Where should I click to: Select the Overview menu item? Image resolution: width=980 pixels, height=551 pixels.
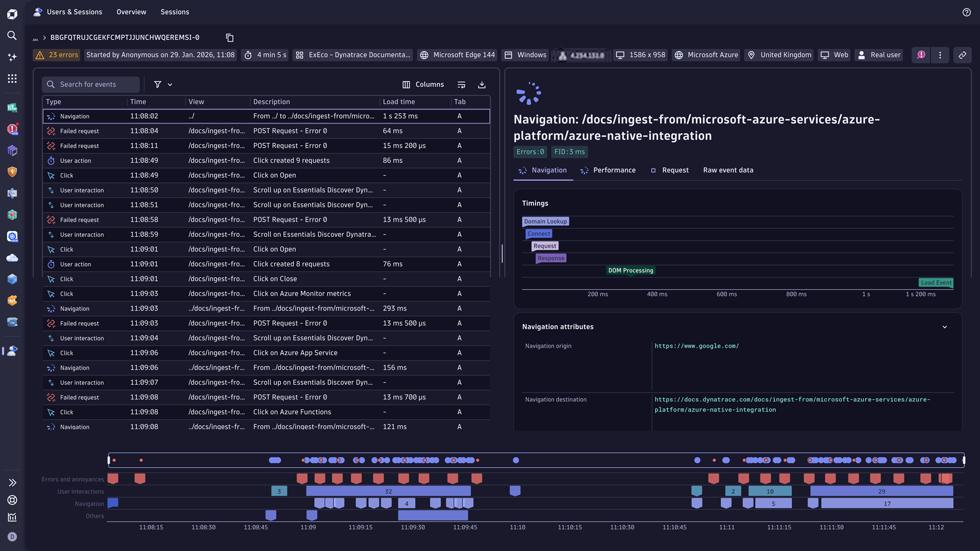tap(131, 12)
